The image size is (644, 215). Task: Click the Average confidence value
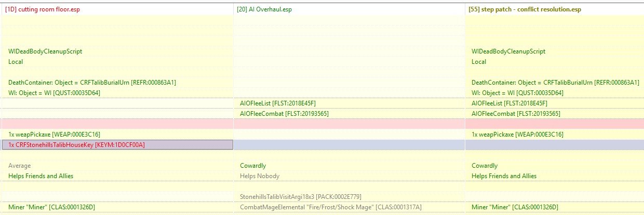tap(19, 166)
